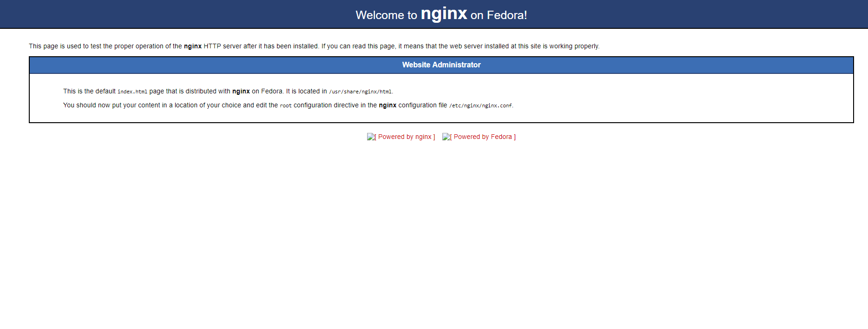Viewport: 868px width, 329px height.
Task: Click the Welcome to nginx on Fedora heading
Action: 441,14
